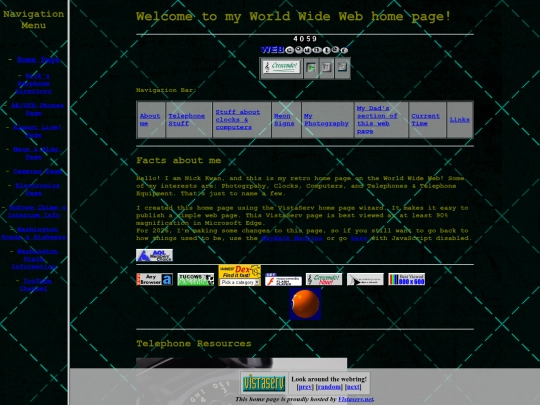540x405 pixels.
Task: Go to next webring site via [next]
Action: (353, 387)
